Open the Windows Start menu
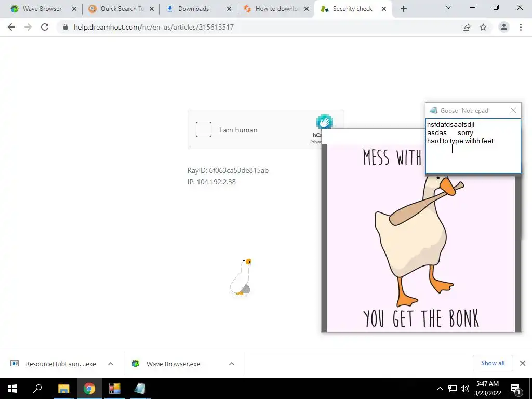 [x=12, y=389]
